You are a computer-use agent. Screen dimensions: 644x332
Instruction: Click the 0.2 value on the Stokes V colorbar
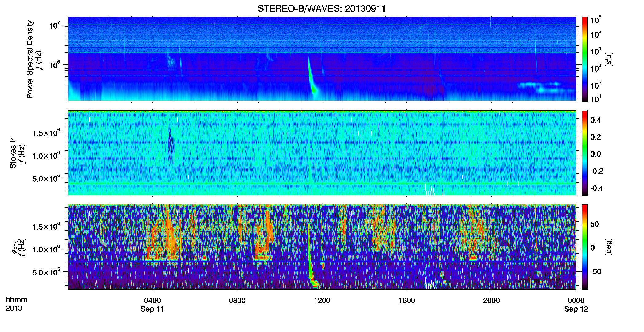[595, 137]
